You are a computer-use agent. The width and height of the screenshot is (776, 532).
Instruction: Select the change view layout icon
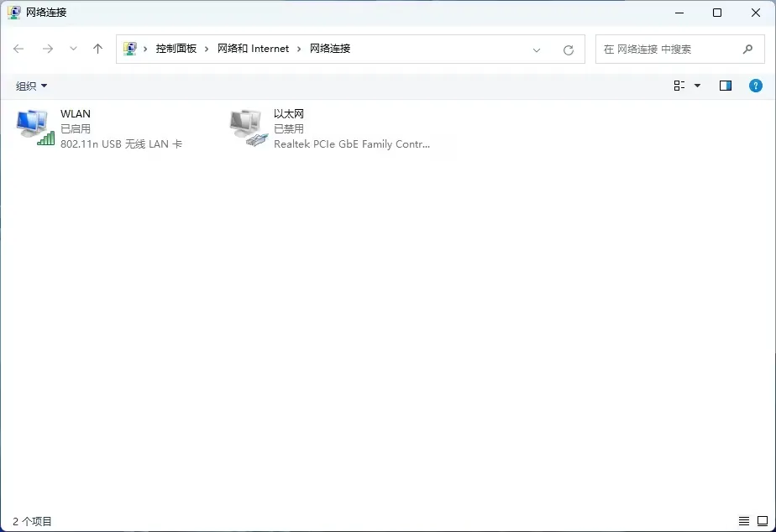[682, 85]
